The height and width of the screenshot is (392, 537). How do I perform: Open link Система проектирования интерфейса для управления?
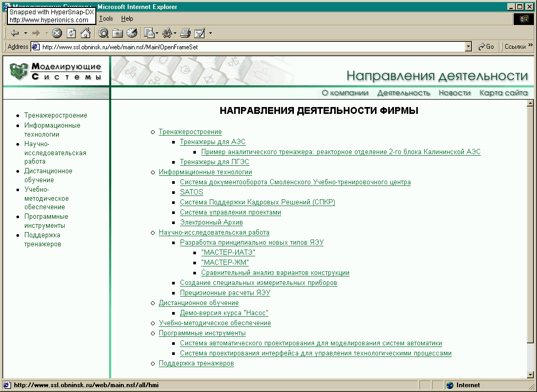click(x=316, y=353)
